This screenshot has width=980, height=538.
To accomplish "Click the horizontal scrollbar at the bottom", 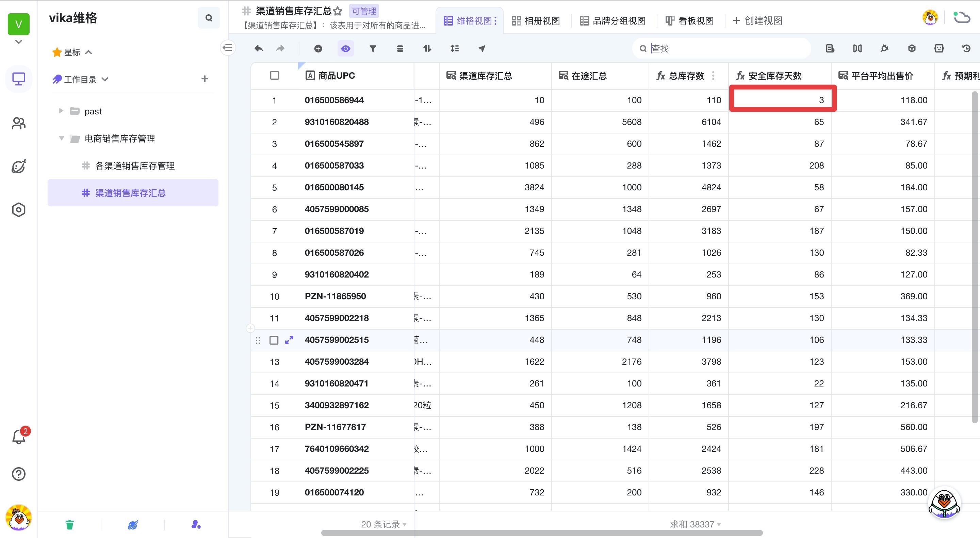I will [541, 533].
